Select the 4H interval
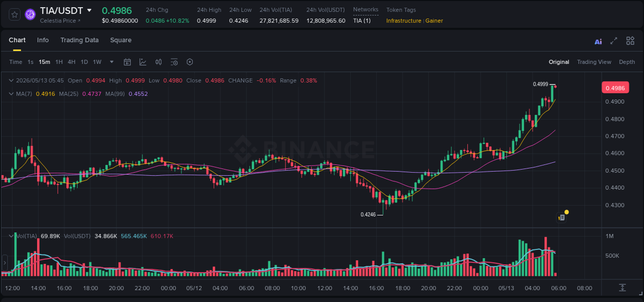 coord(71,62)
